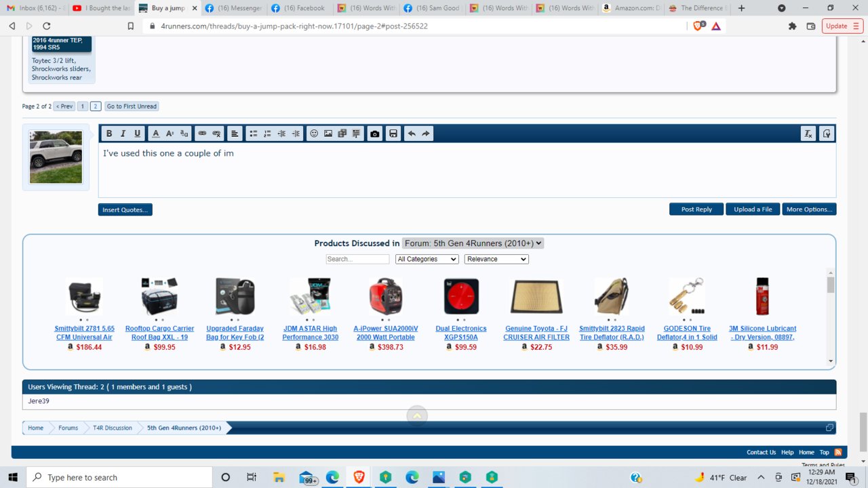The width and height of the screenshot is (868, 488).
Task: Click the T4R Discussion breadcrumb
Action: tap(113, 428)
